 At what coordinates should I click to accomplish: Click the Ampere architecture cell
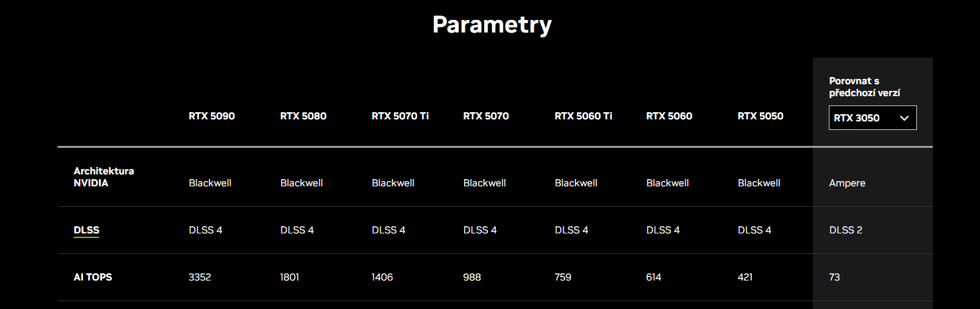point(847,183)
